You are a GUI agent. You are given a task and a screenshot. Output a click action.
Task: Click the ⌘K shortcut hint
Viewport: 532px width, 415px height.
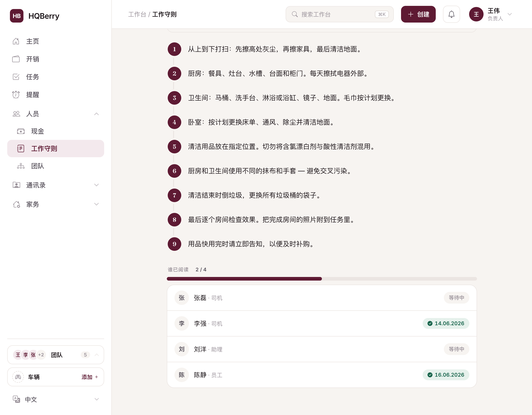pyautogui.click(x=382, y=14)
